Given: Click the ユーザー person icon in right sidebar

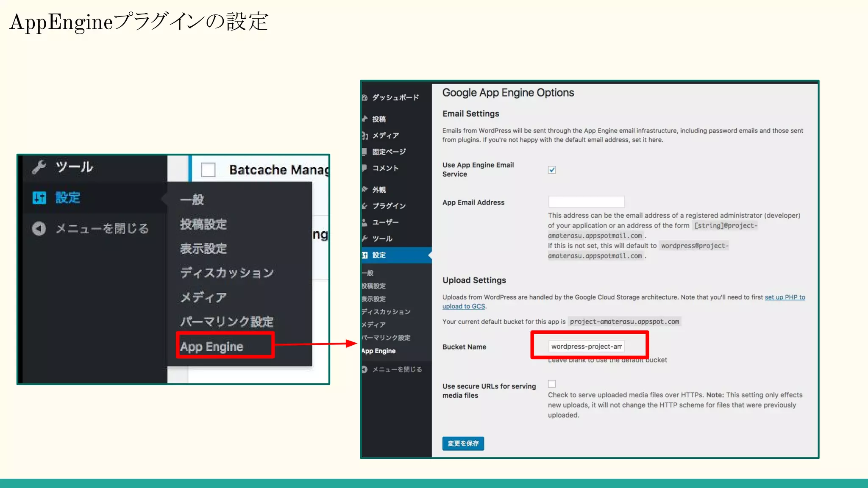Looking at the screenshot, I should click(364, 222).
